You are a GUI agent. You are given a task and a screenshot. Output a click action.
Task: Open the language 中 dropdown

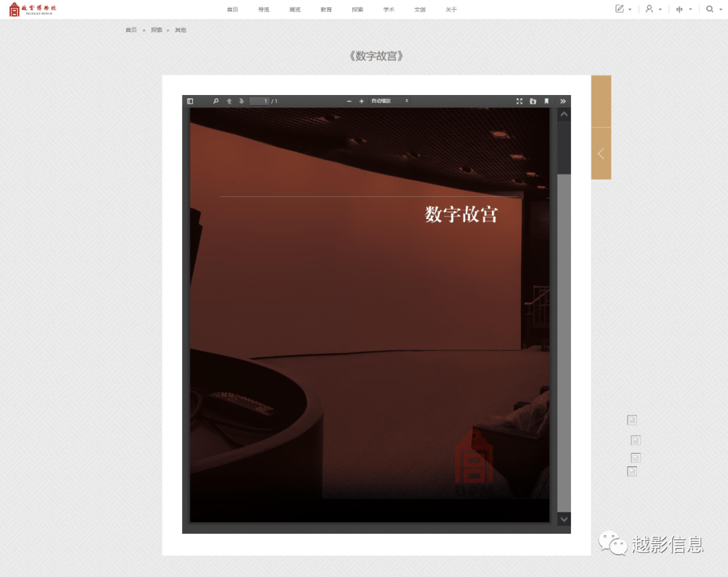(x=684, y=9)
